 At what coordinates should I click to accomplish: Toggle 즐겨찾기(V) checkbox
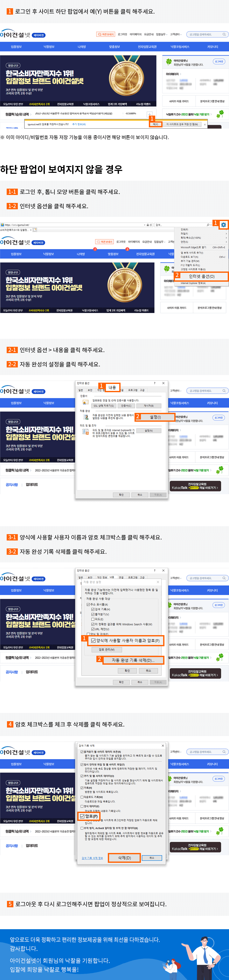(93, 615)
